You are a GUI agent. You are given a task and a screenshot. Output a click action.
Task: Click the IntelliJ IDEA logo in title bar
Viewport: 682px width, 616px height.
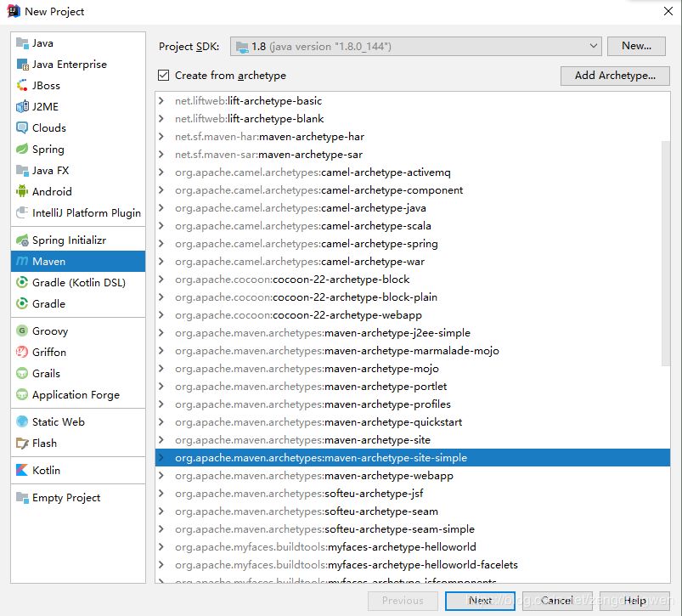click(x=14, y=11)
